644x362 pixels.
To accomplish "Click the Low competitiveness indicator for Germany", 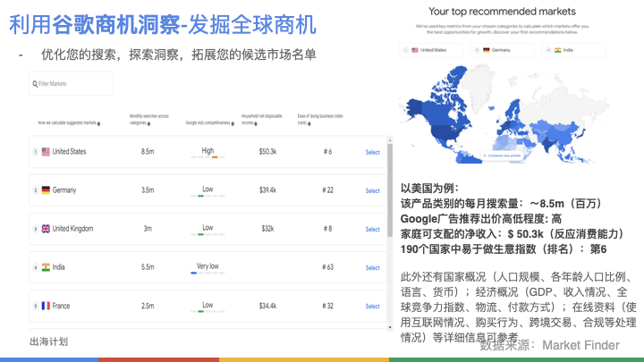I will [x=208, y=191].
